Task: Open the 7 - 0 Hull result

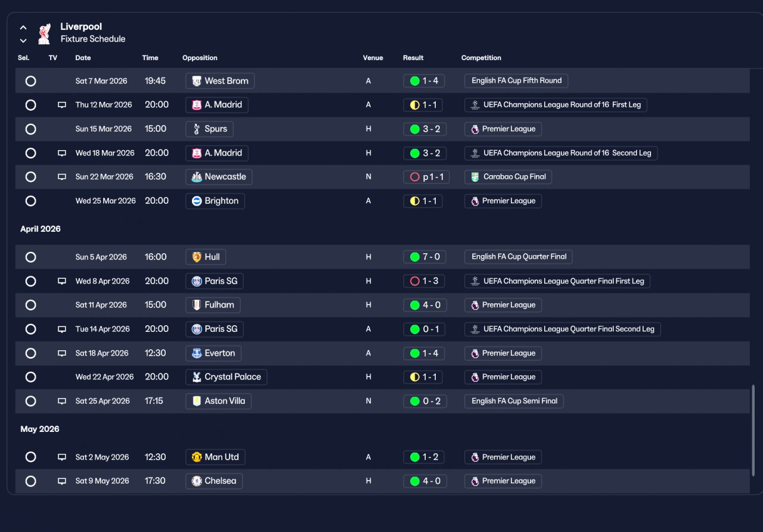Action: (x=424, y=257)
